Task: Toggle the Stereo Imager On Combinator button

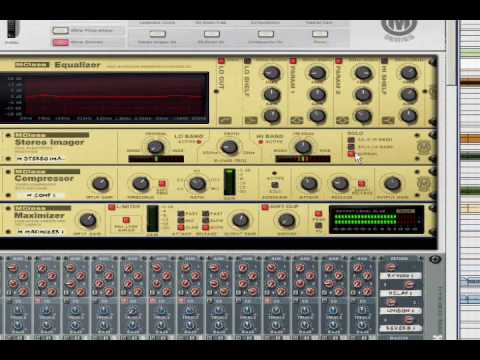Action: tap(157, 34)
